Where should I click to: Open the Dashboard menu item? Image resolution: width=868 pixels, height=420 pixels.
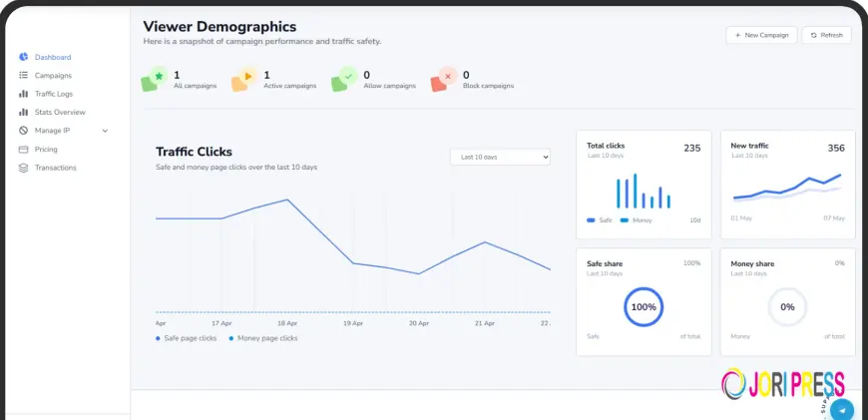click(53, 57)
